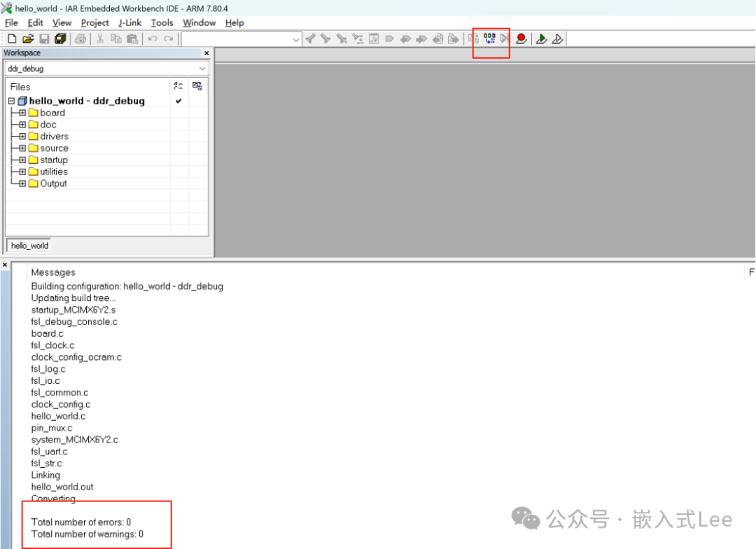Open the ddr_debug configuration dropdown
This screenshot has height=549, width=756.
(202, 69)
